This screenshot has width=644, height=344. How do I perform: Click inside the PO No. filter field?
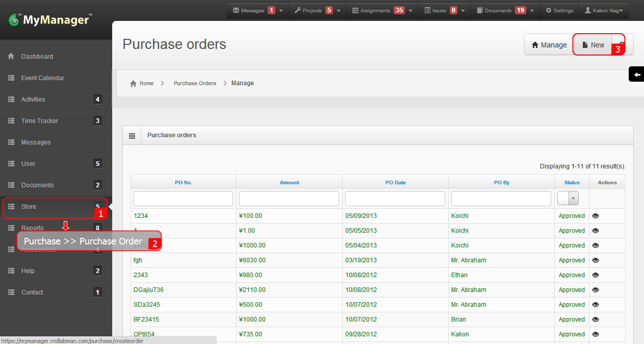pyautogui.click(x=183, y=198)
